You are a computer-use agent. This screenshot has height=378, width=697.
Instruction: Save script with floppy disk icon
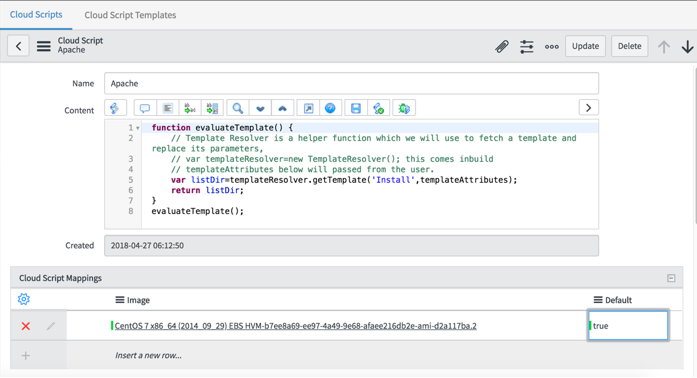356,108
